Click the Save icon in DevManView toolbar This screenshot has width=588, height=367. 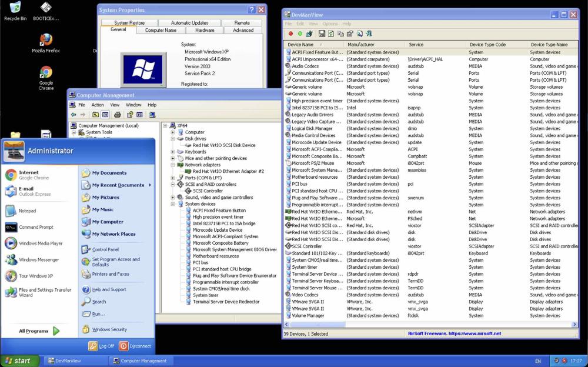(322, 34)
